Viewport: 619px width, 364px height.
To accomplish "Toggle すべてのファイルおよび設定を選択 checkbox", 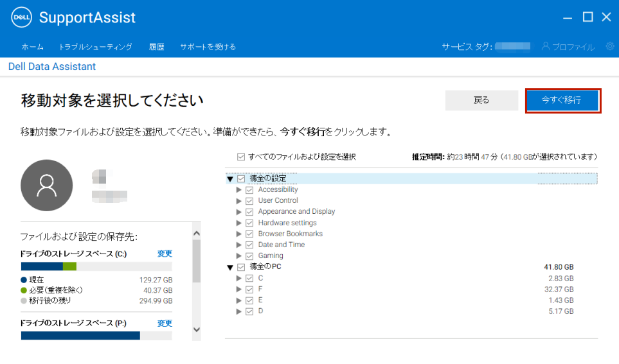I will [241, 157].
